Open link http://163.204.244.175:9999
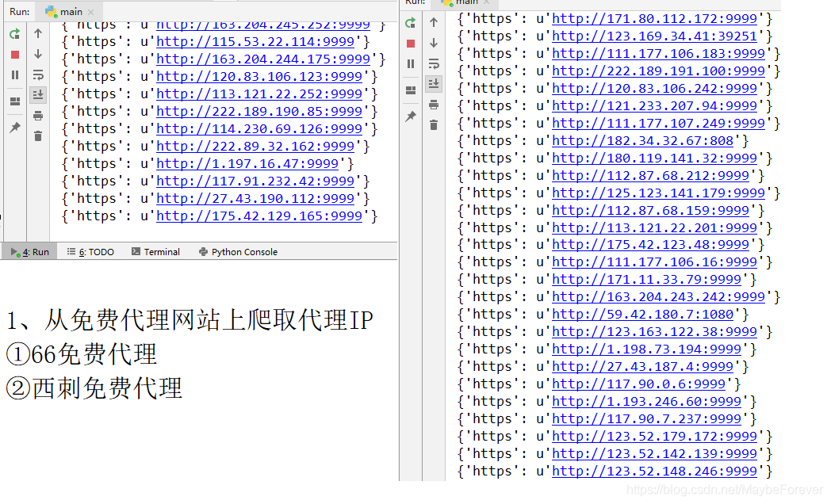 (x=263, y=59)
